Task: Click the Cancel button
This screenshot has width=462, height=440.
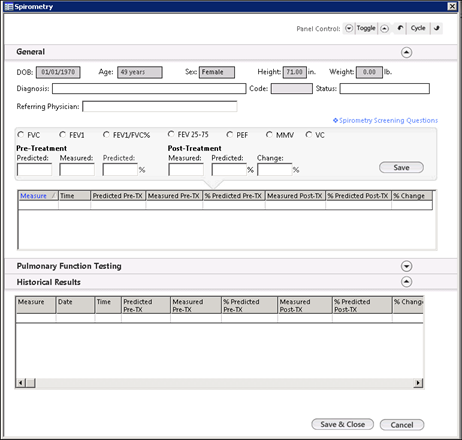Action: click(x=402, y=425)
